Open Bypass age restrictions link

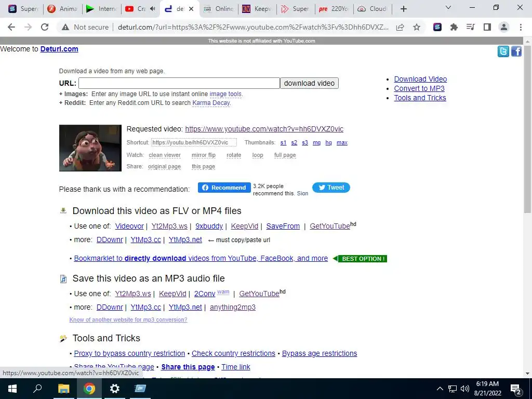(x=320, y=353)
